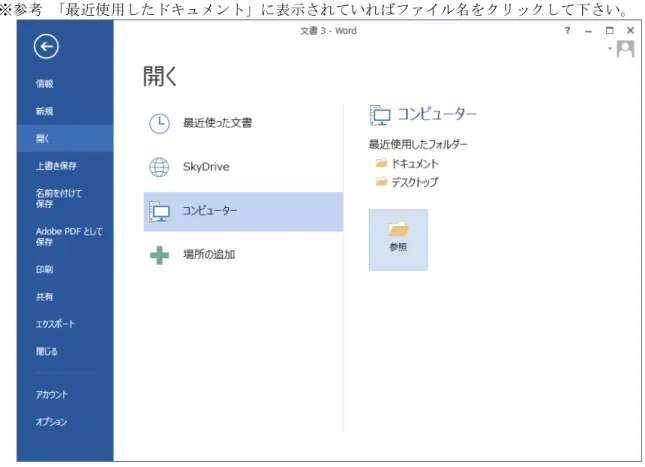Open アカウント settings
Screen dimensions: 645x467
tap(51, 395)
